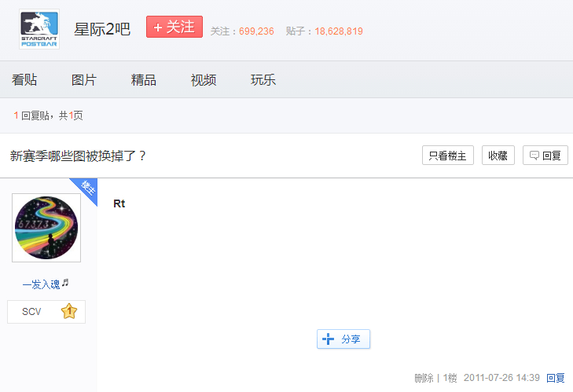Click the 星际2吧 forum title
573x392 pixels.
102,29
